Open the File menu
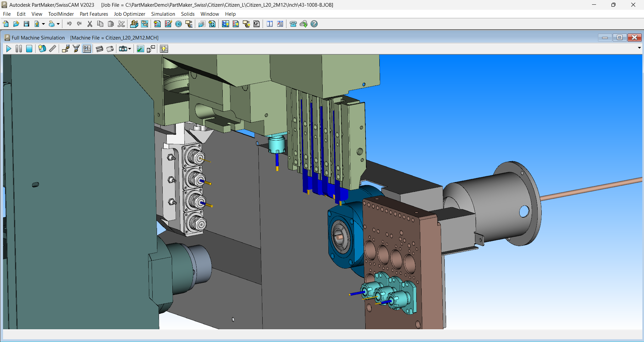Screen dimensions: 644x342 click(7, 14)
